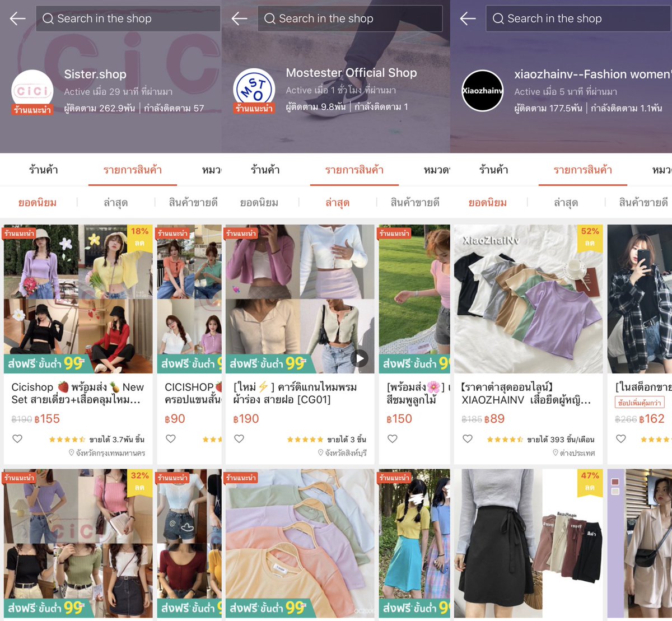Open yellow top blue skirt thumbnail
Viewport: 672px width, 621px height.
pyautogui.click(x=414, y=544)
